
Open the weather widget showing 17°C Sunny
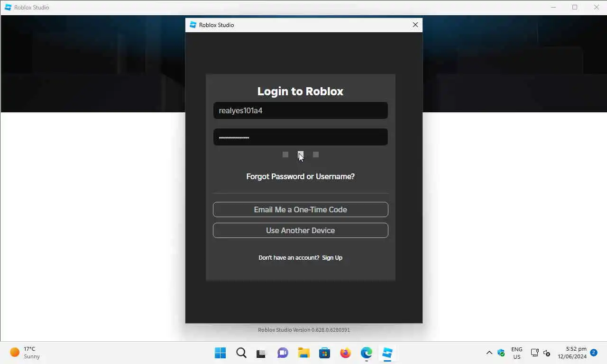pyautogui.click(x=26, y=353)
